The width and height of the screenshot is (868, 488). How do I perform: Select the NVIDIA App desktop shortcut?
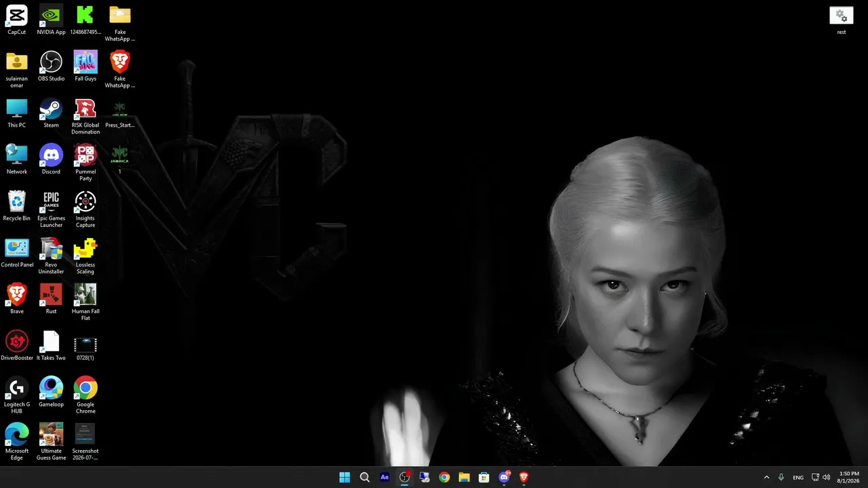tap(51, 20)
